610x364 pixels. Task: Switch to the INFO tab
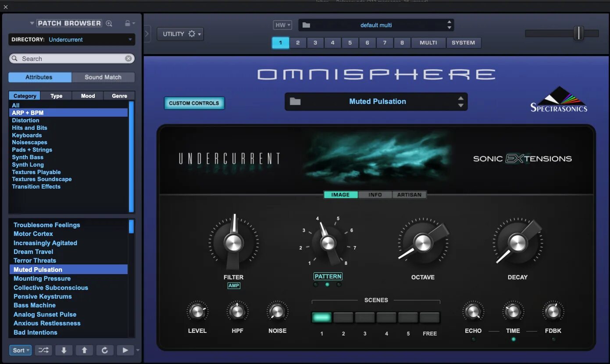(375, 195)
